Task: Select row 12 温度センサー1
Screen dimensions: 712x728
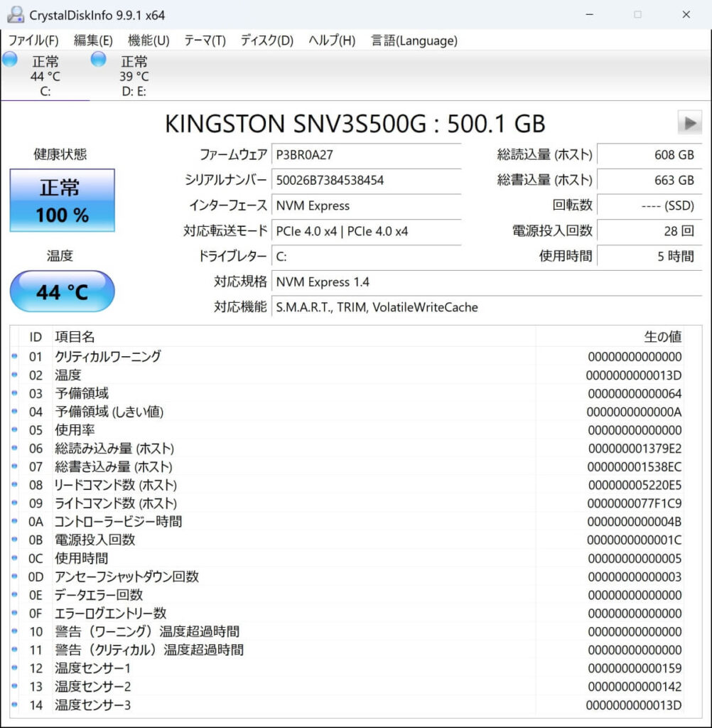Action: pyautogui.click(x=347, y=668)
